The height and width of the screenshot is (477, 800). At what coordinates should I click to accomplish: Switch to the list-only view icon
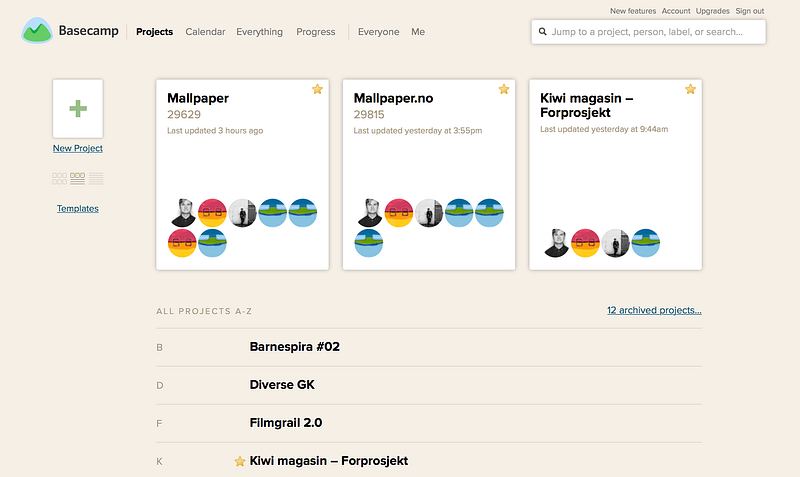(x=96, y=179)
